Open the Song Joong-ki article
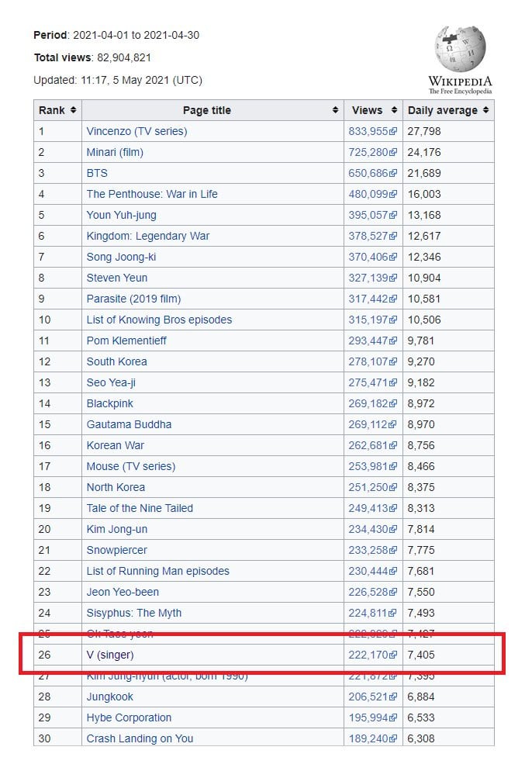The image size is (532, 771). 121,258
